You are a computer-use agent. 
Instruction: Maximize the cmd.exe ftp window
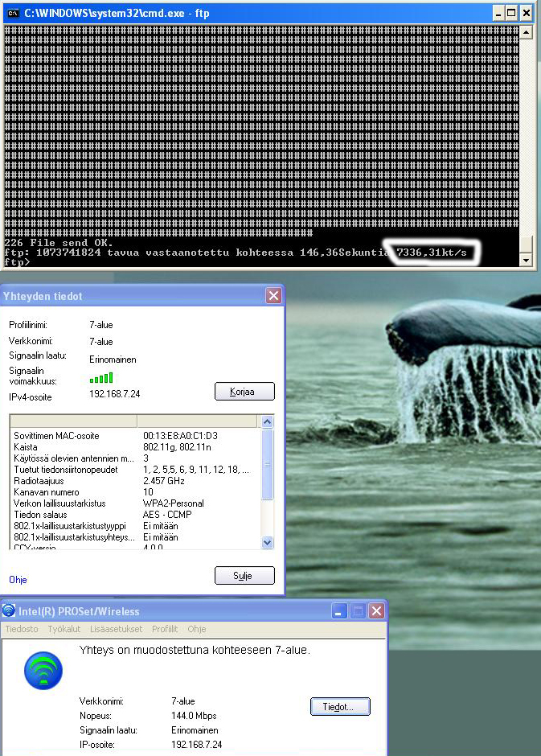pyautogui.click(x=510, y=13)
